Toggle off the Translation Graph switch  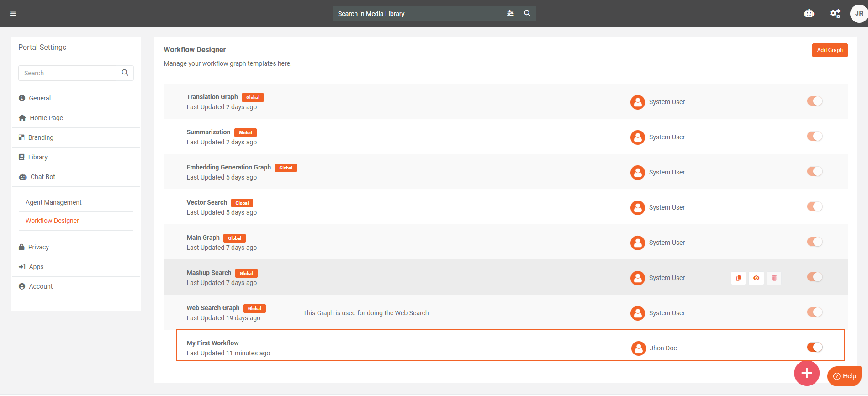click(x=815, y=101)
